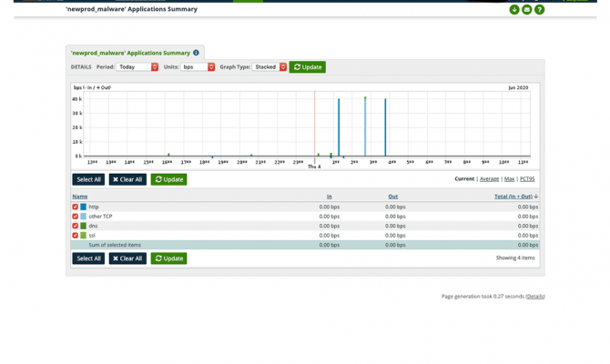Click the red time marker line on graph
The image size is (610, 364).
[314, 124]
